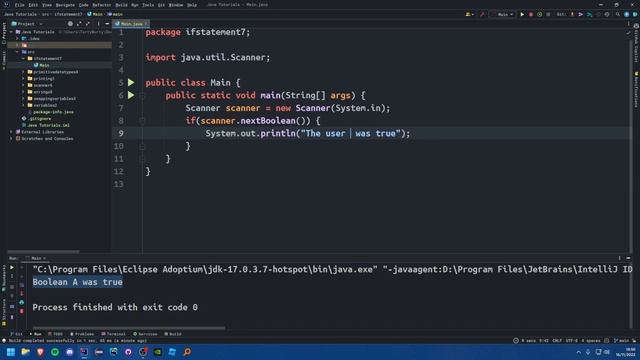The image size is (640, 360).
Task: Open the Build menu
Action: point(121,5)
